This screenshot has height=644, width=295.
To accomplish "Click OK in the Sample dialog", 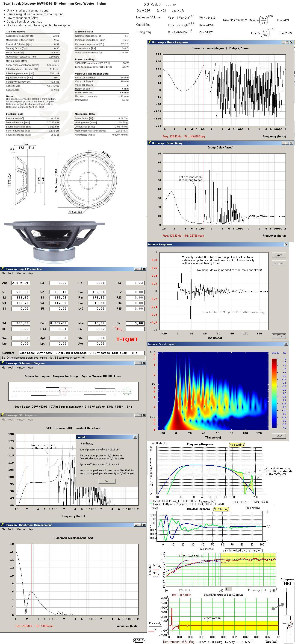I will 106,481.
